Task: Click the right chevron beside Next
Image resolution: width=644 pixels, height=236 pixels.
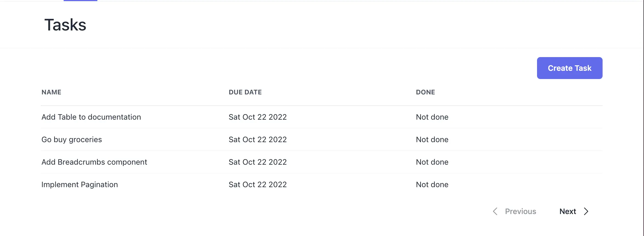Action: click(586, 211)
